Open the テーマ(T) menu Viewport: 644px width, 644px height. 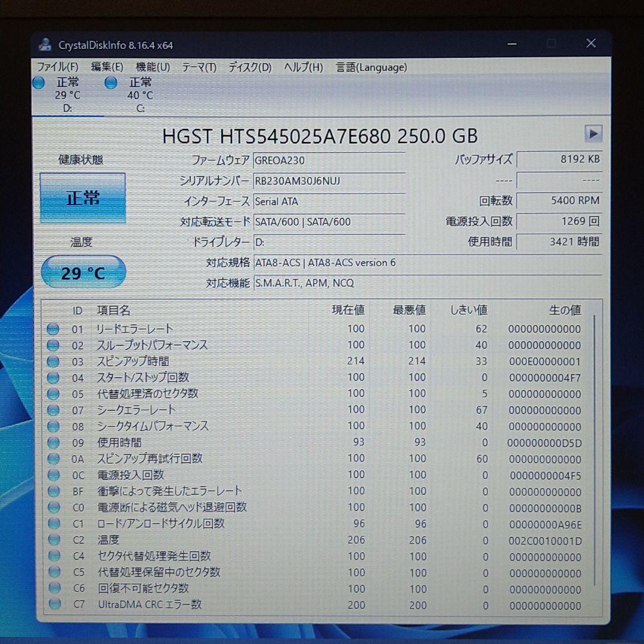(199, 67)
